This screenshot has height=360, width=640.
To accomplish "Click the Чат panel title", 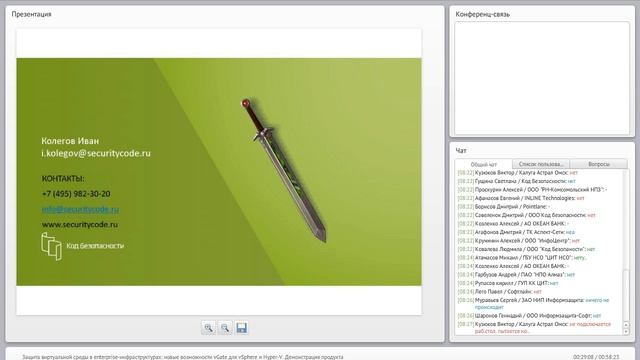I will (461, 151).
